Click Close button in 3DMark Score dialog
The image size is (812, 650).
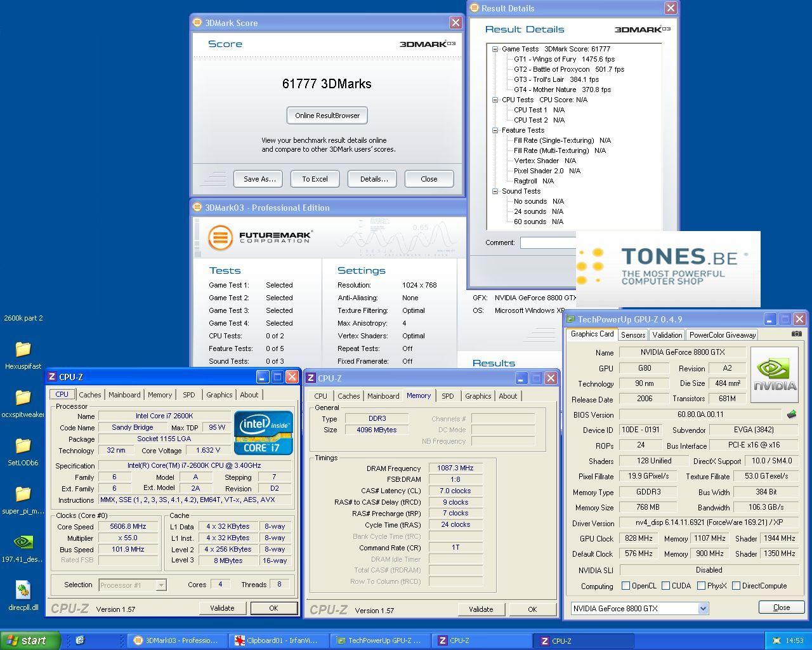coord(429,179)
